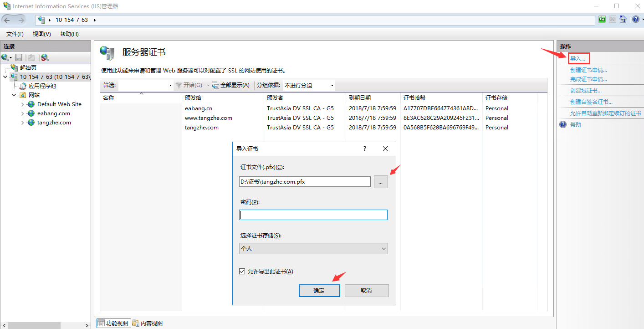Viewport: 644px width, 329px height.
Task: Click the green Refresh page icon
Action: 602,20
